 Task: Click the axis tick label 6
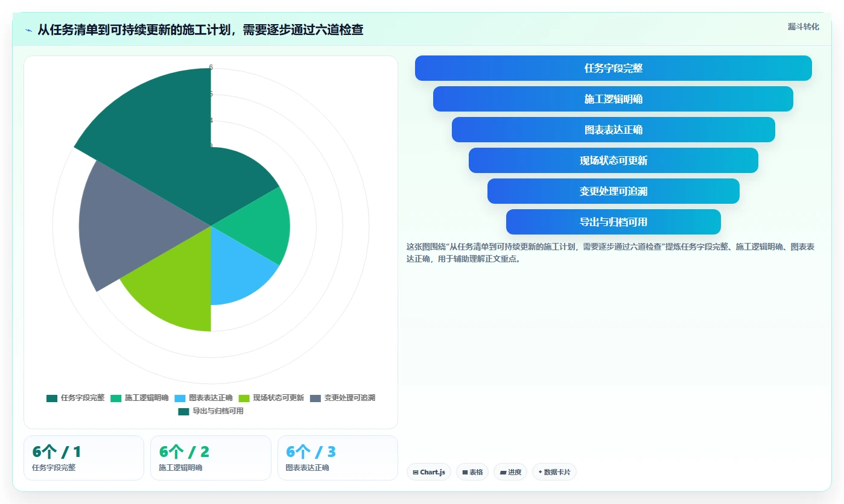tap(211, 68)
